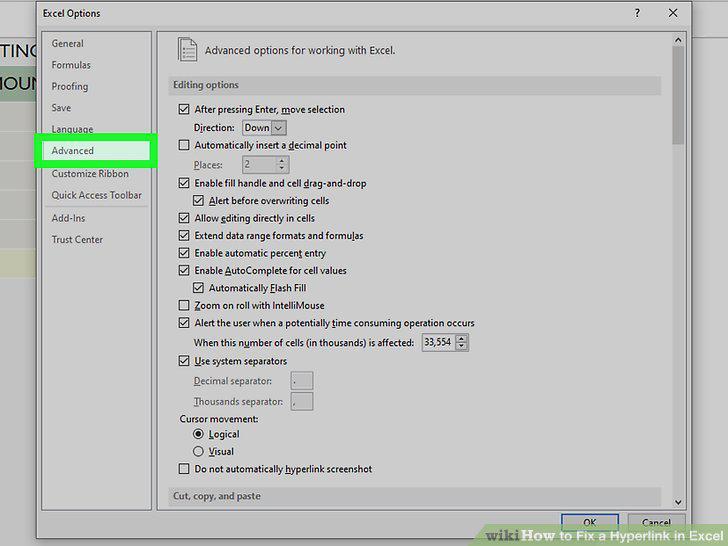Close the Excel Options dialog
The image size is (728, 546).
tap(673, 13)
